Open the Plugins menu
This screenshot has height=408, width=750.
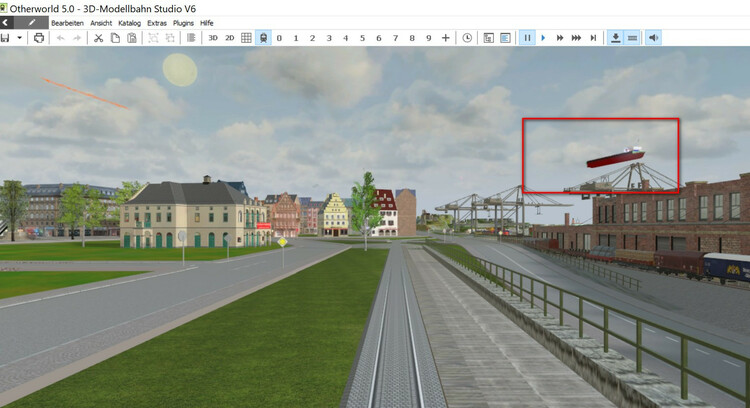click(x=183, y=21)
